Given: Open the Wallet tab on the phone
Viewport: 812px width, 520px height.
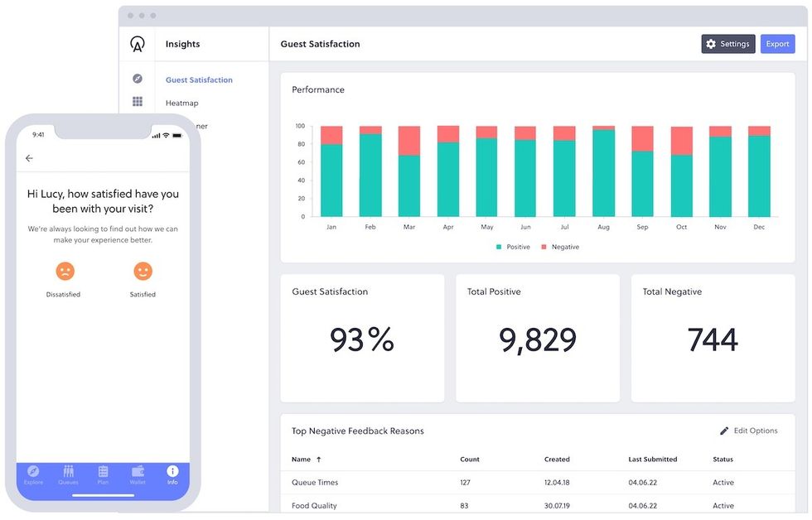Looking at the screenshot, I should (138, 474).
